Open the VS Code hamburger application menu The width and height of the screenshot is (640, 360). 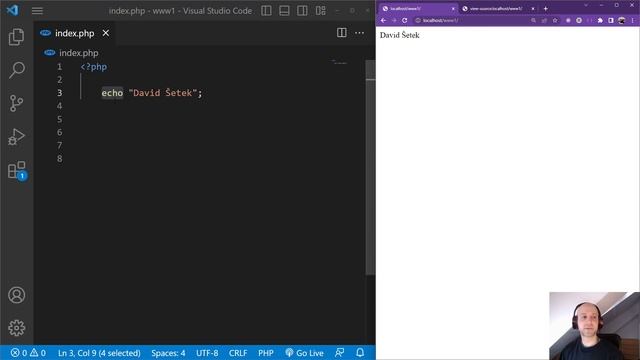tap(37, 11)
